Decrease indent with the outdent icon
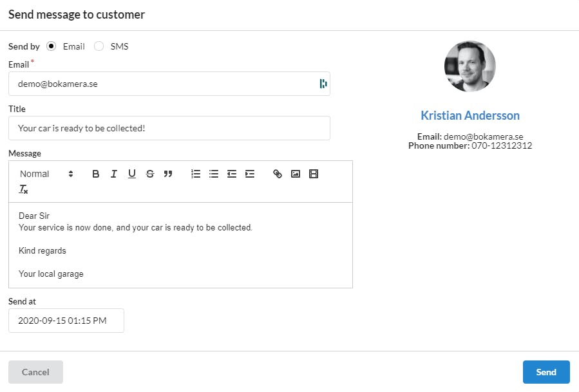Image resolution: width=579 pixels, height=392 pixels. pos(232,174)
